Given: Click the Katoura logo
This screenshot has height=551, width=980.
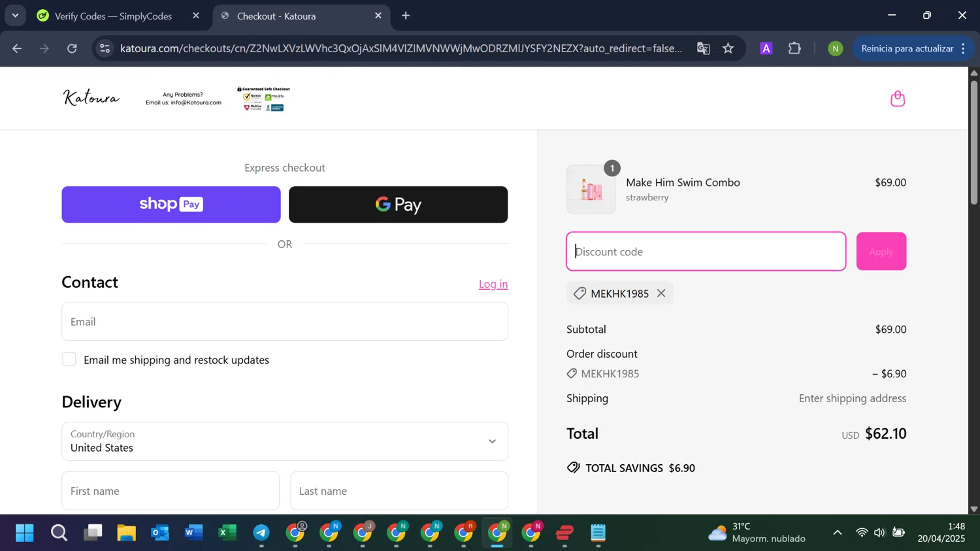Looking at the screenshot, I should pyautogui.click(x=91, y=98).
